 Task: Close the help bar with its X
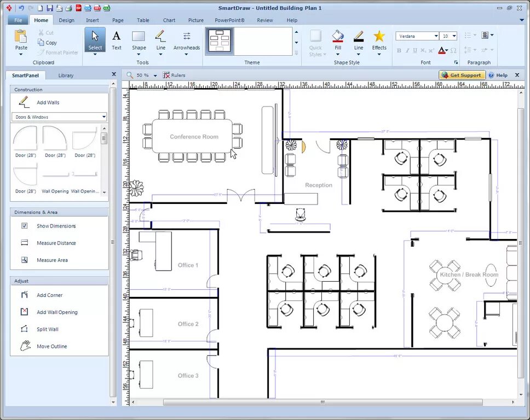(x=517, y=75)
